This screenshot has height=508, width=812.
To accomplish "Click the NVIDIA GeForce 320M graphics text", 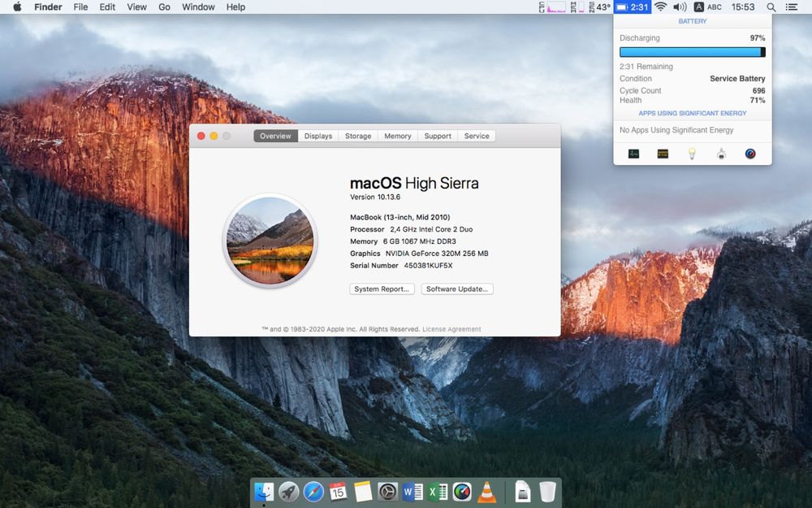I will point(437,254).
